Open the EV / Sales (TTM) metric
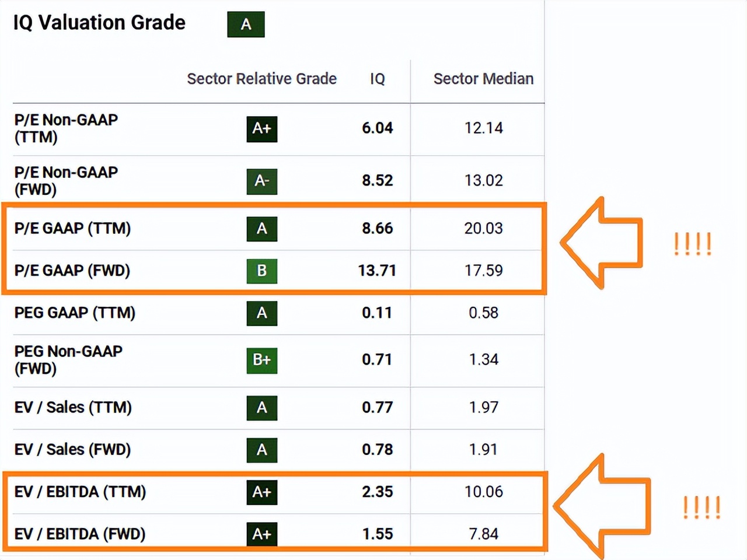The width and height of the screenshot is (747, 560). [x=73, y=407]
